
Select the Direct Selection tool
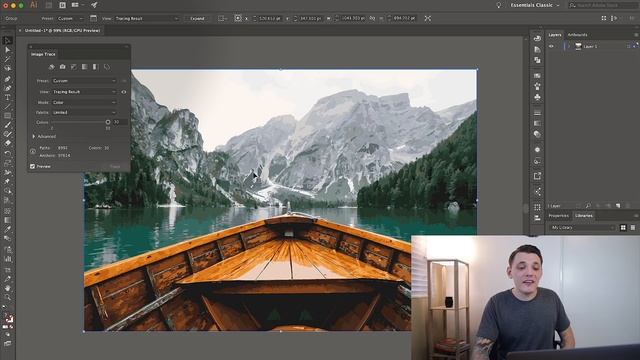tap(7, 50)
